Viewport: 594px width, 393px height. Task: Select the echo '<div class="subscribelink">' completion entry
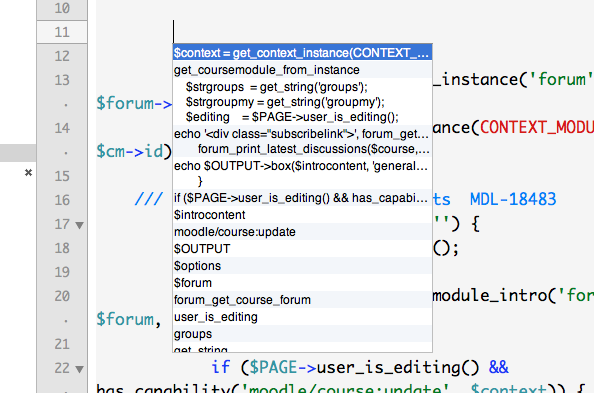pyautogui.click(x=302, y=141)
